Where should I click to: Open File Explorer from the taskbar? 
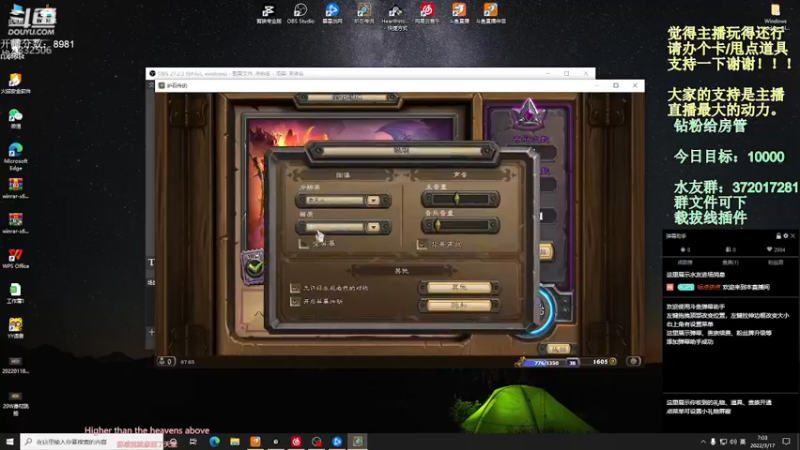(235, 441)
